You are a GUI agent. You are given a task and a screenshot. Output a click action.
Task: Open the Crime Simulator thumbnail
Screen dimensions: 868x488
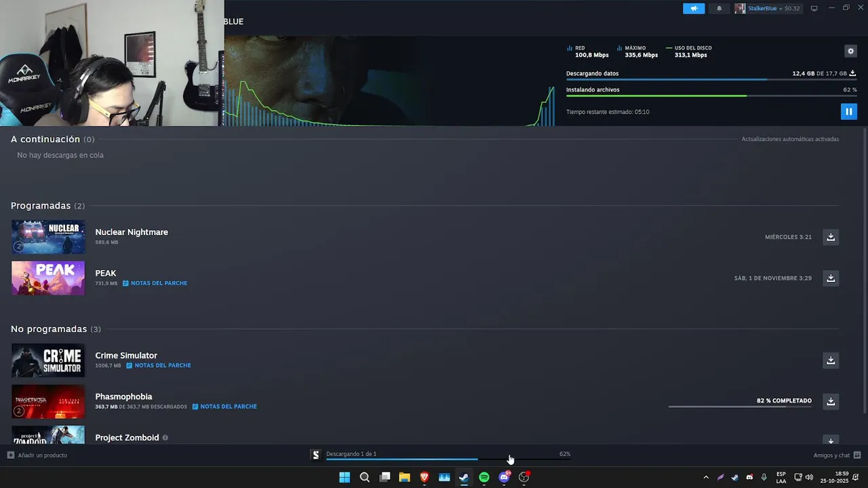pyautogui.click(x=48, y=360)
